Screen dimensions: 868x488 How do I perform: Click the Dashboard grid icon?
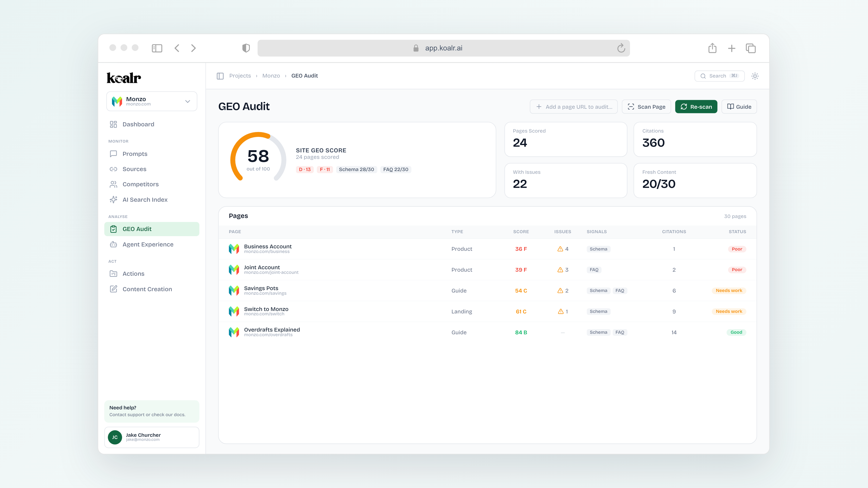tap(113, 124)
